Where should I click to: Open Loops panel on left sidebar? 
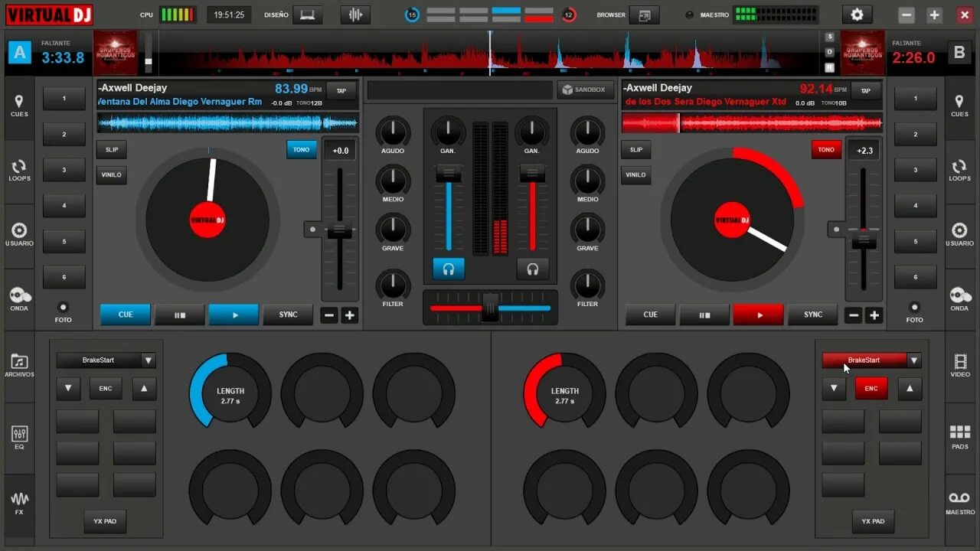[x=19, y=170]
